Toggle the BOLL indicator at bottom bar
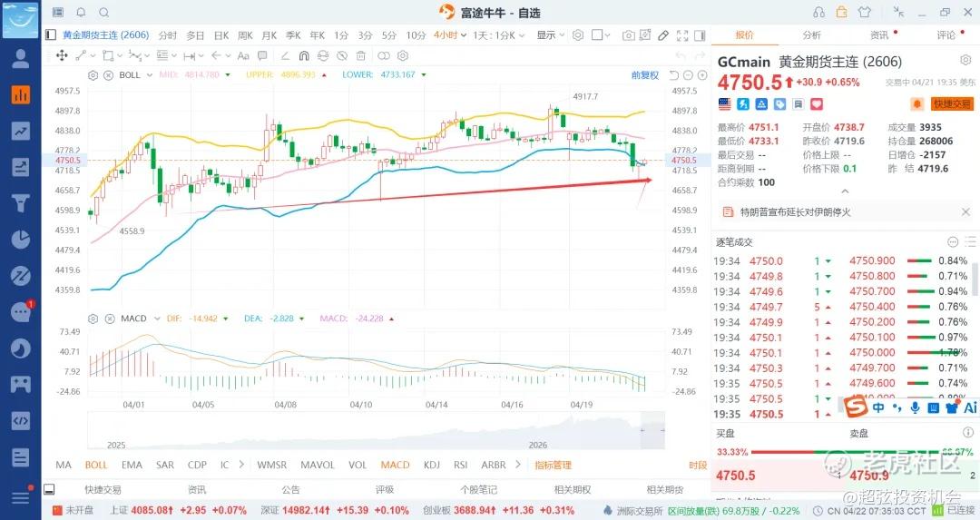 (x=96, y=465)
